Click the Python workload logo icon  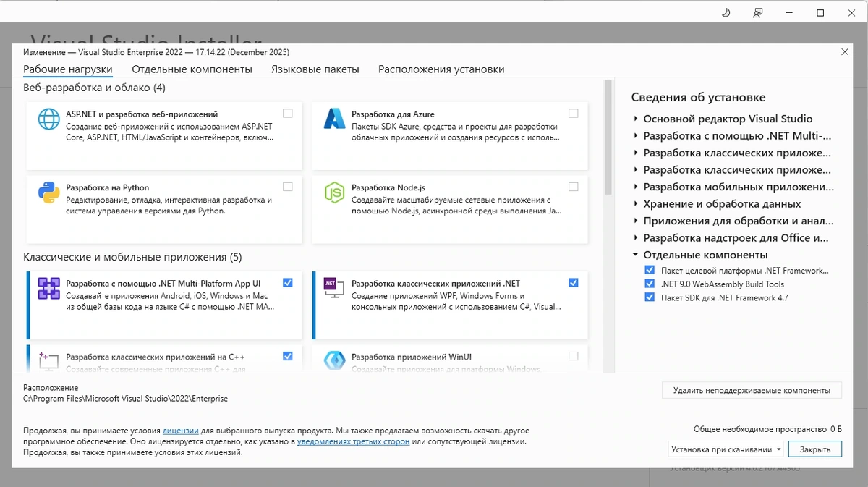(48, 192)
